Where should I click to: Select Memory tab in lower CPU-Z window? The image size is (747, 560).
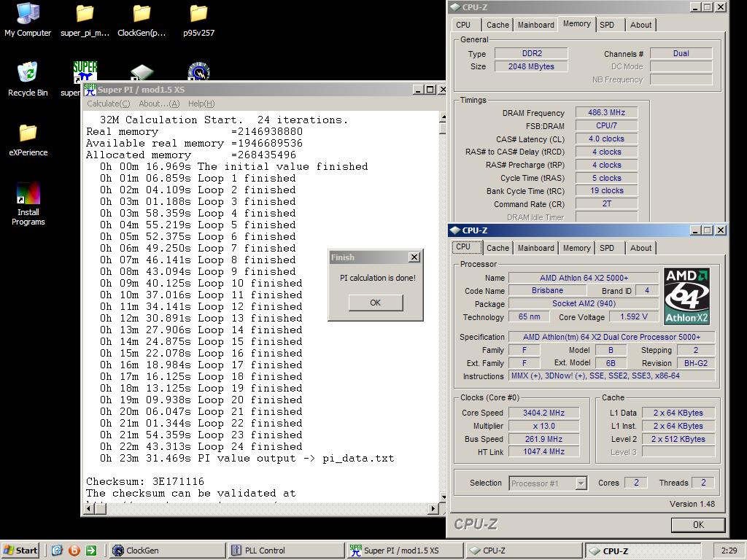(x=576, y=248)
